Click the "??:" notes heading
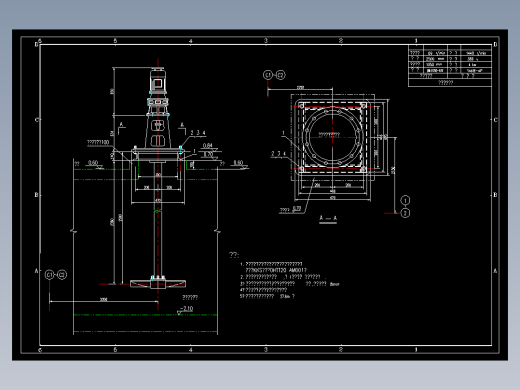This screenshot has width=520, height=390. tap(234, 255)
